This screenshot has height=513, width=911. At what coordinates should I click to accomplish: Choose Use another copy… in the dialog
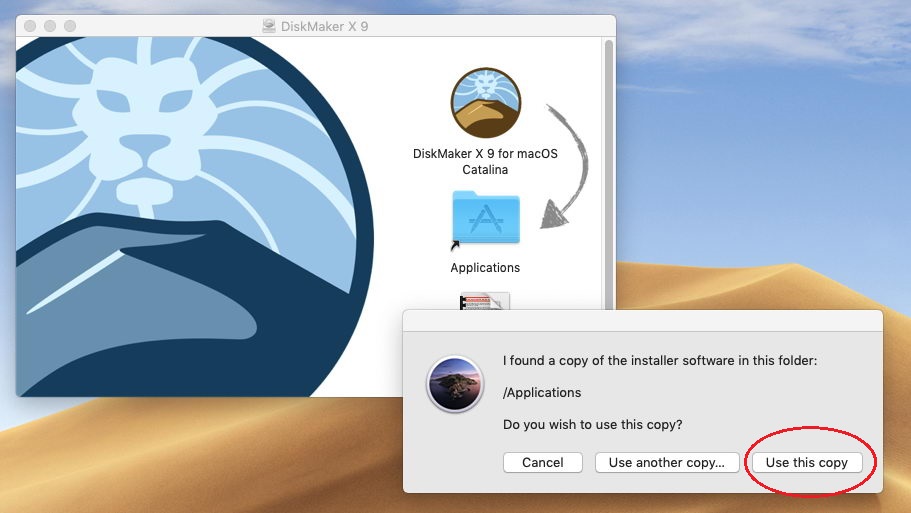[x=667, y=462]
